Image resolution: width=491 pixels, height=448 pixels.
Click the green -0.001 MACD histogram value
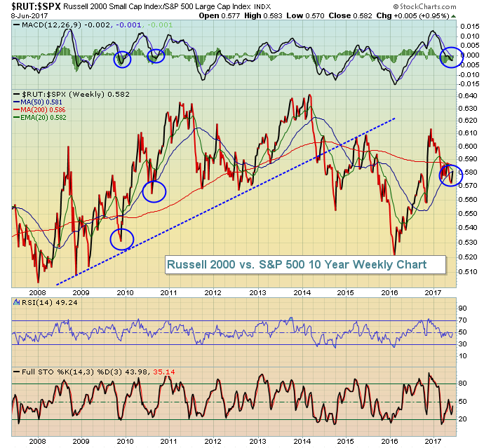point(160,25)
